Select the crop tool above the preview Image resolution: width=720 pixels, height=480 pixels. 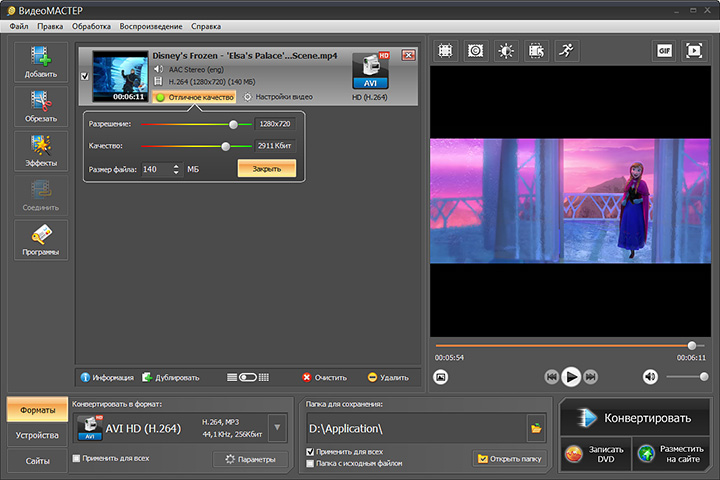445,51
